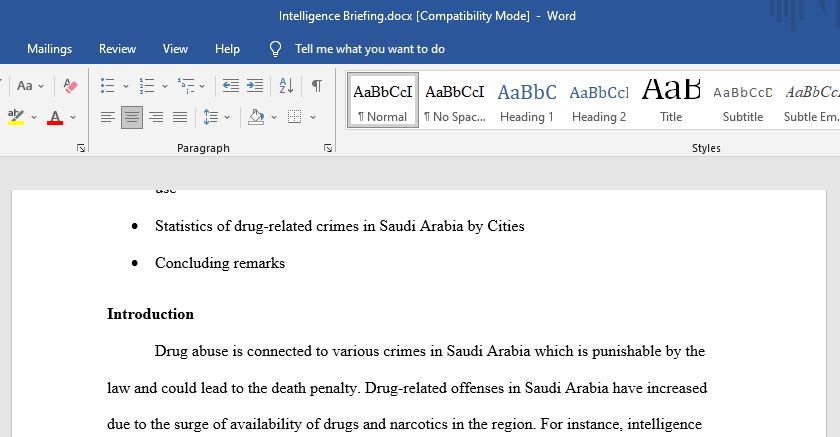Open Paragraph settings dialog launcher
The height and width of the screenshot is (437, 840).
(x=328, y=148)
